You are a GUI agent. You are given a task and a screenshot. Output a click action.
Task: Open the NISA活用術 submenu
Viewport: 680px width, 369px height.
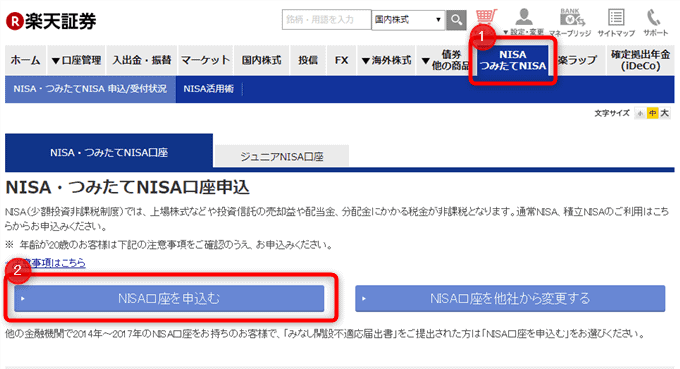click(209, 89)
